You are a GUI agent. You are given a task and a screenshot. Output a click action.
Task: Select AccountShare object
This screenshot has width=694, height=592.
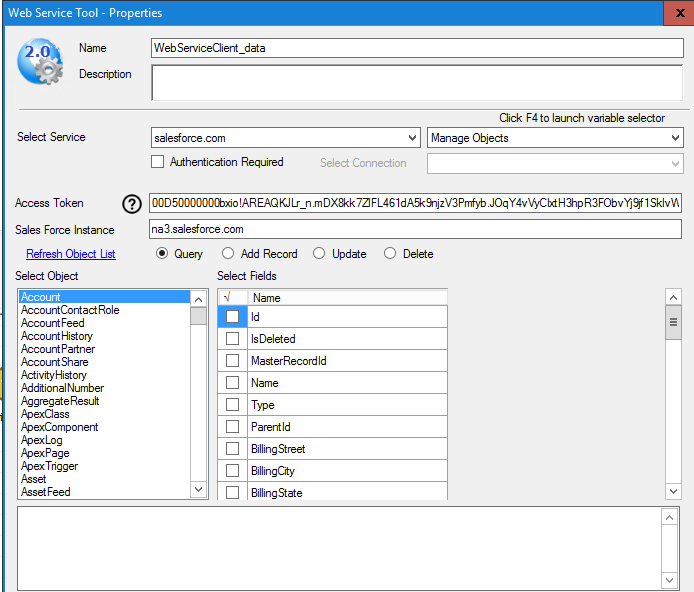104,362
